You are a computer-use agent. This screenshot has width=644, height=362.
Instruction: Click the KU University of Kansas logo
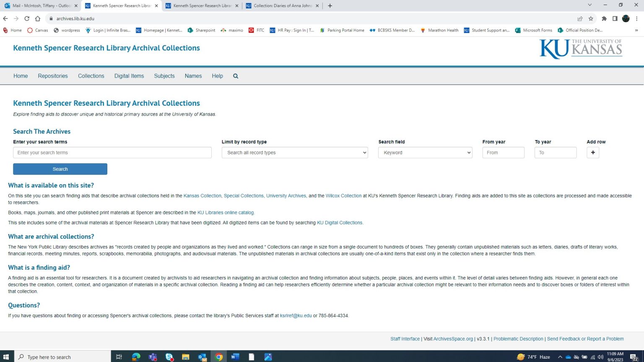(580, 49)
